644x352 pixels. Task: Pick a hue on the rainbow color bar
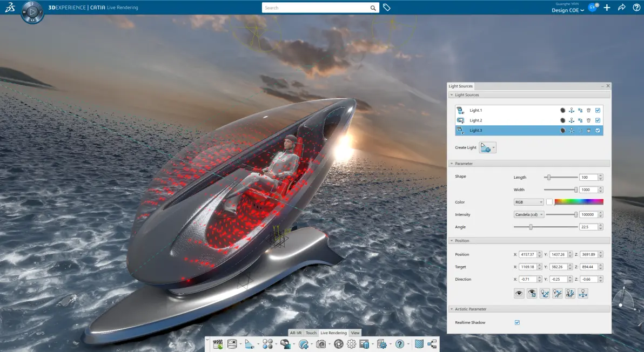pyautogui.click(x=579, y=202)
